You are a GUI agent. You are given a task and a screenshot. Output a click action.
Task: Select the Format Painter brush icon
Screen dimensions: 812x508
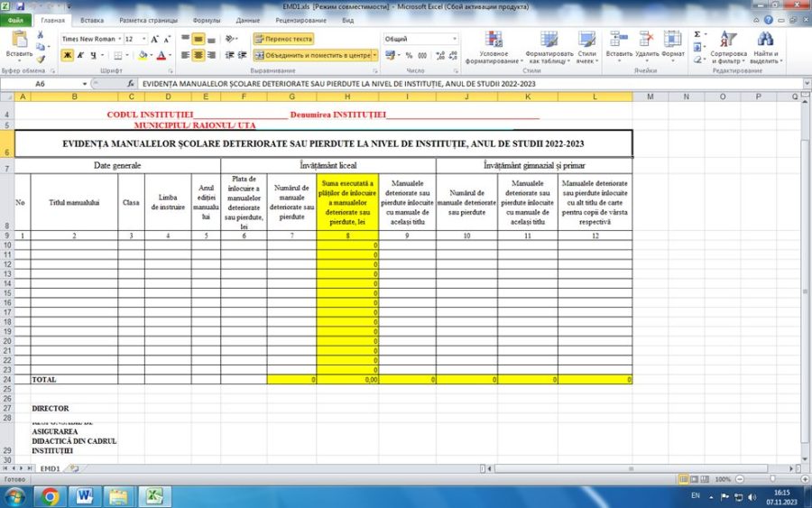coord(41,60)
